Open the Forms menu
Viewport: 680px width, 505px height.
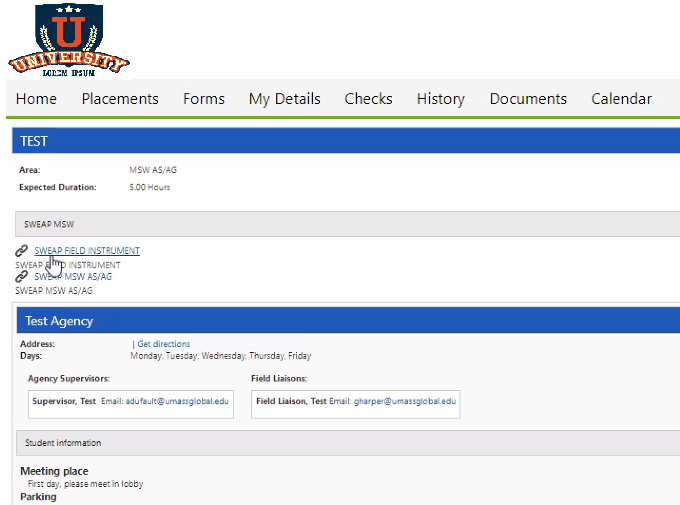204,99
